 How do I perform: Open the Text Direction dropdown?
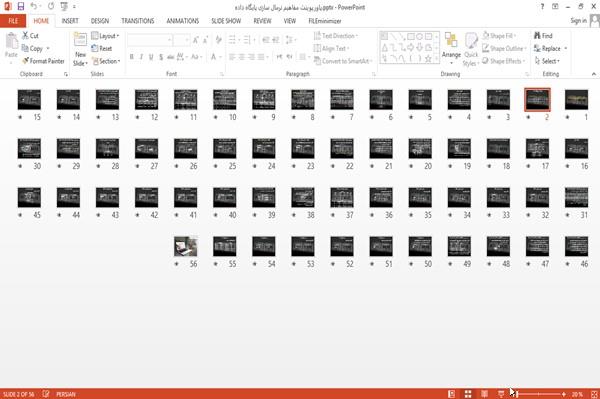click(336, 36)
